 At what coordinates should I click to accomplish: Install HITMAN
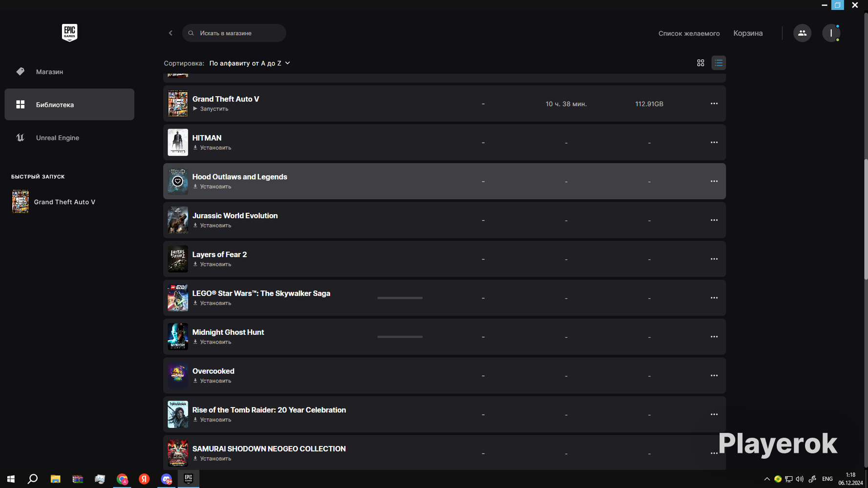pos(212,148)
